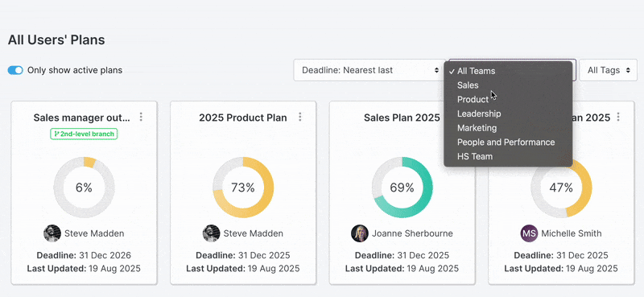Open the Deadline: Nearest last sort dropdown
The image size is (644, 297).
(369, 70)
